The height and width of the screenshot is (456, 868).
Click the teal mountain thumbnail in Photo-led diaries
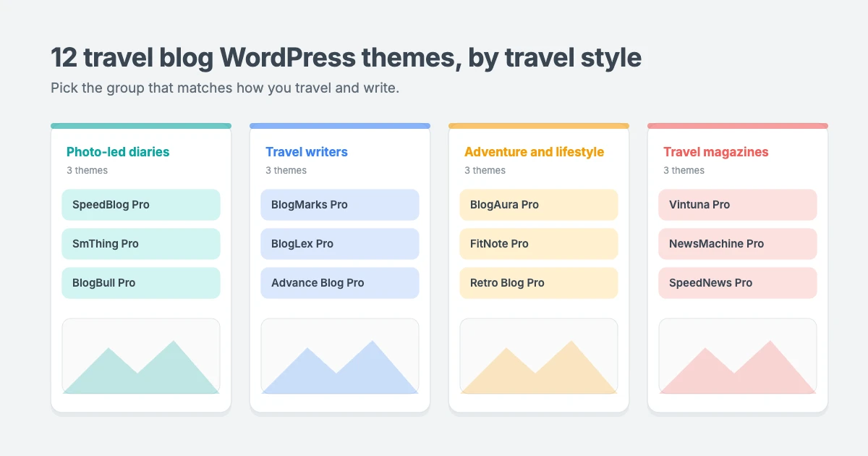point(141,356)
